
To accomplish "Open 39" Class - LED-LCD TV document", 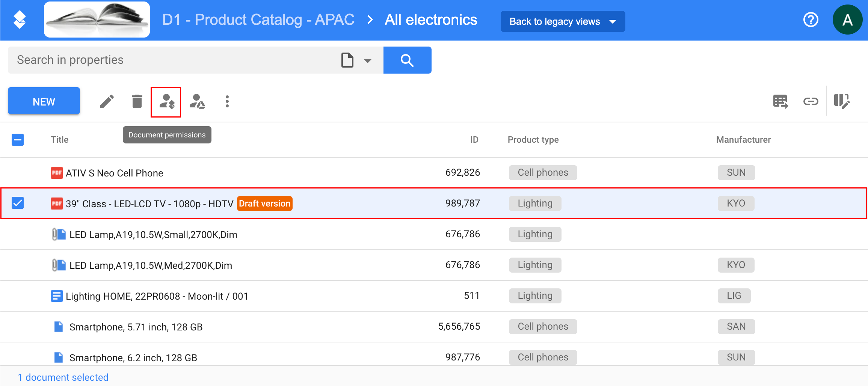I will (x=149, y=204).
